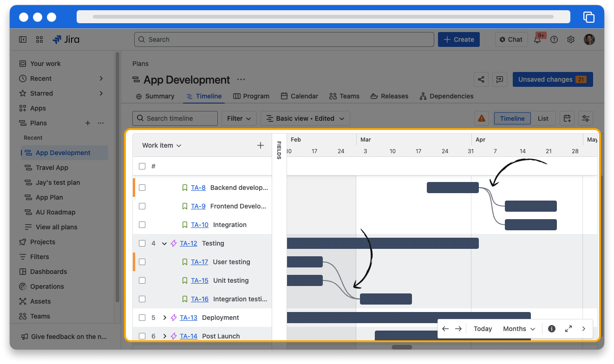Jump to Today on the timeline
The width and height of the screenshot is (614, 364).
coord(483,329)
